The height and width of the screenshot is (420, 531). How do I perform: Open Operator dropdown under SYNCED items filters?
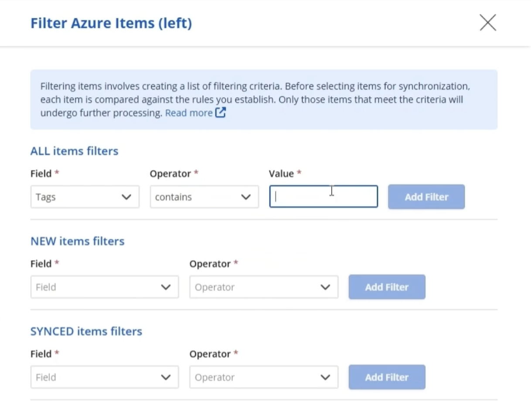click(x=264, y=377)
